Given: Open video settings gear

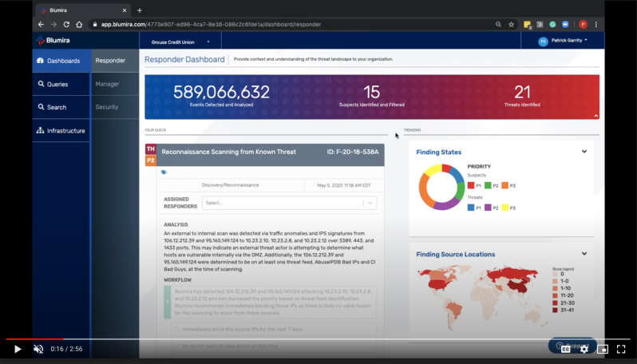Looking at the screenshot, I should 584,349.
